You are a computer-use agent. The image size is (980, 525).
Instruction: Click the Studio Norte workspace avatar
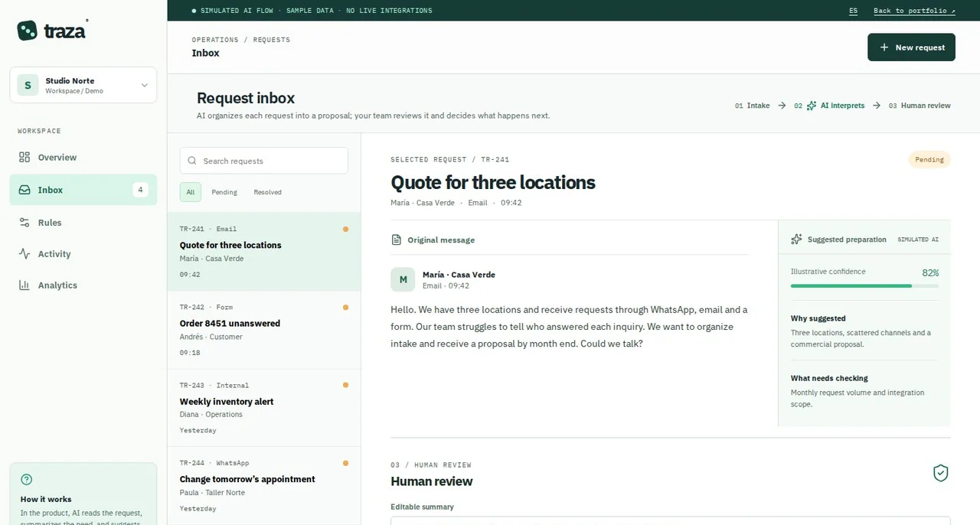[28, 85]
